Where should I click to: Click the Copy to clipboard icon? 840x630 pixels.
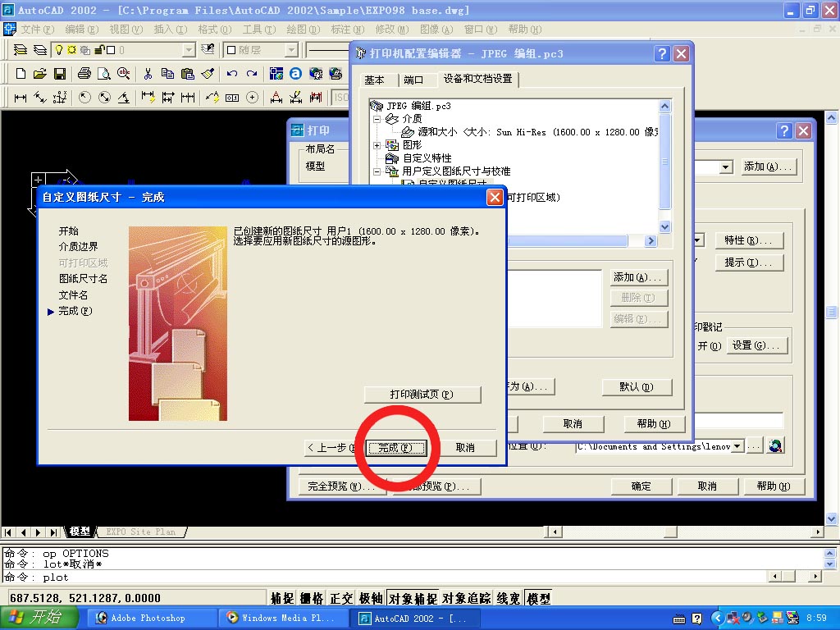coord(167,73)
